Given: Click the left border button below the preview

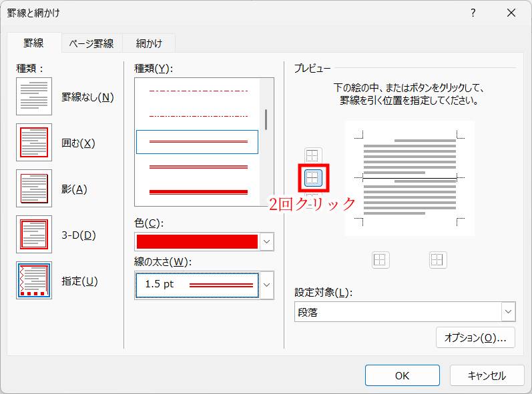Looking at the screenshot, I should [x=380, y=260].
